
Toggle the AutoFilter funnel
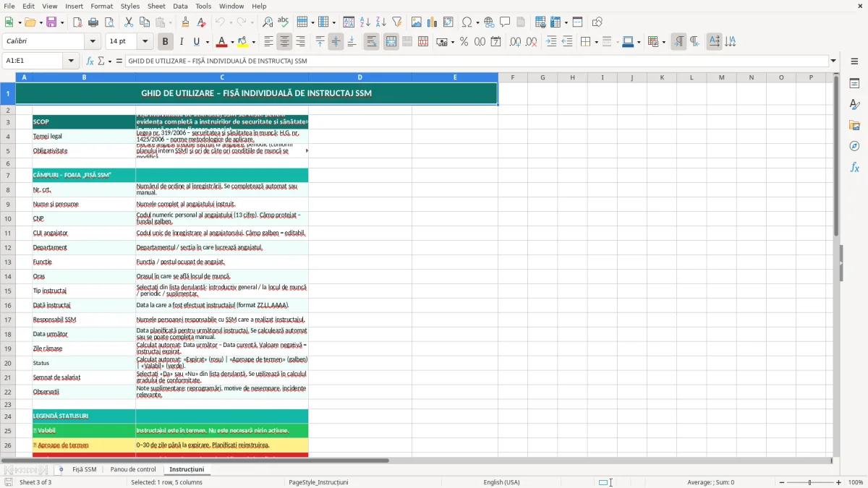396,22
